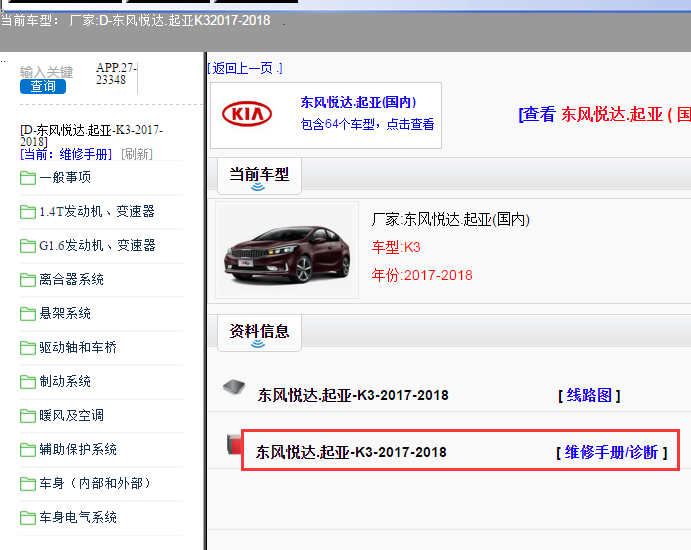Image resolution: width=691 pixels, height=550 pixels.
Task: Select 车身电气系统 tree entry
Action: pos(78,517)
